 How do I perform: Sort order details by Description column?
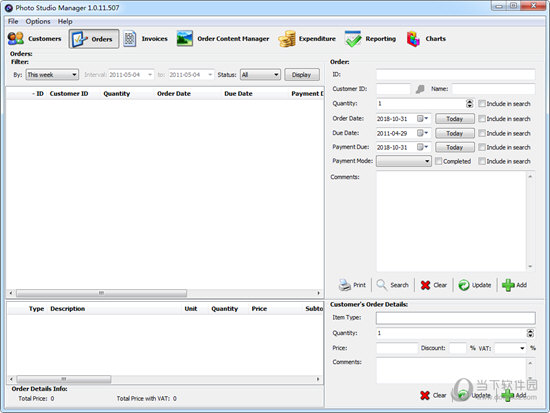click(67, 309)
